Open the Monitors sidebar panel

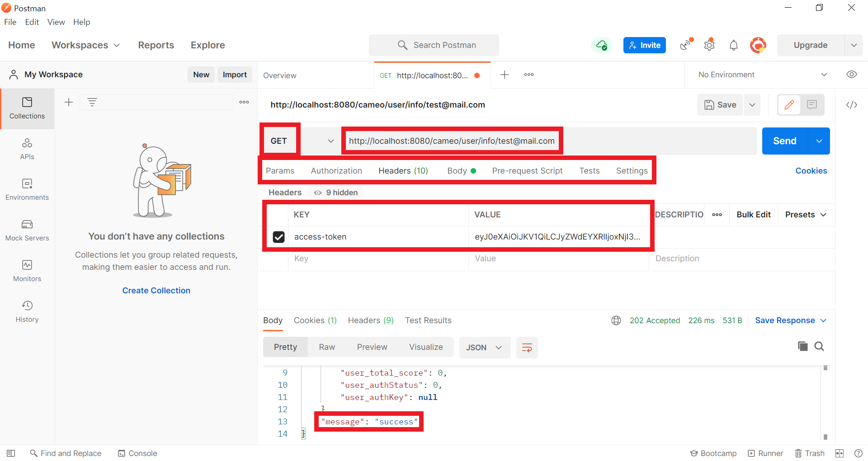[x=27, y=271]
